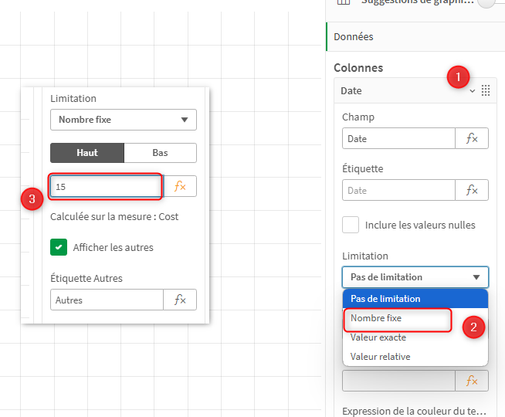Click the limit value field showing 15
This screenshot has width=505, height=417.
[x=107, y=186]
